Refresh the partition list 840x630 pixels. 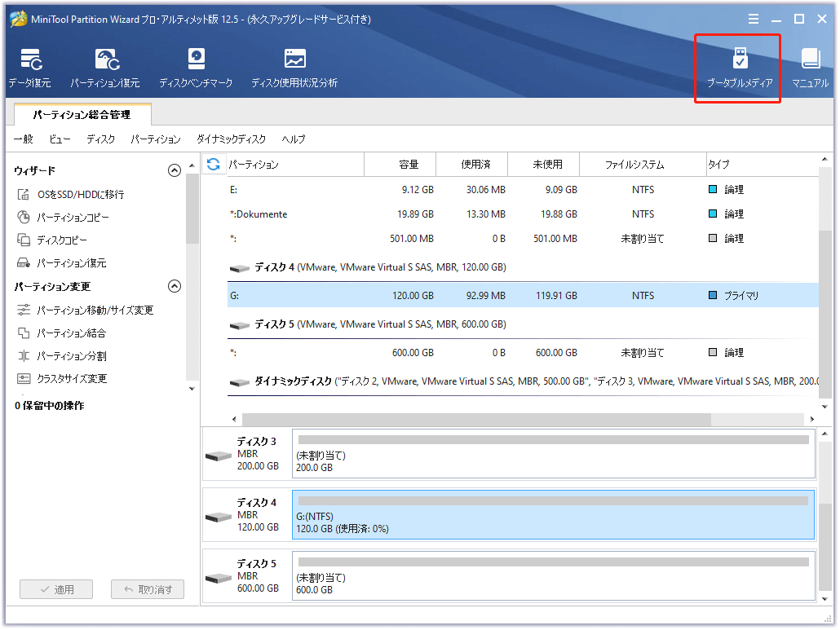pos(212,164)
